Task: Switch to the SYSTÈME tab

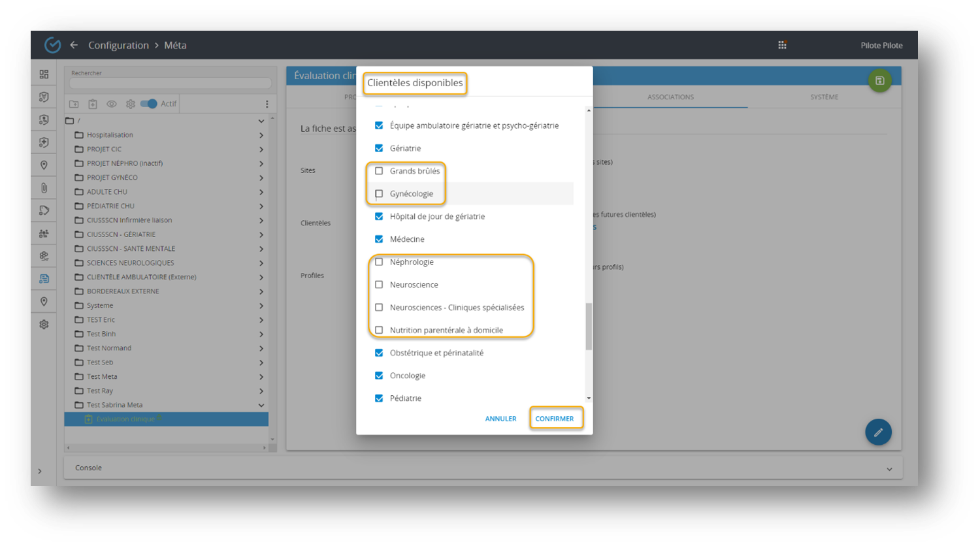Action: 824,97
